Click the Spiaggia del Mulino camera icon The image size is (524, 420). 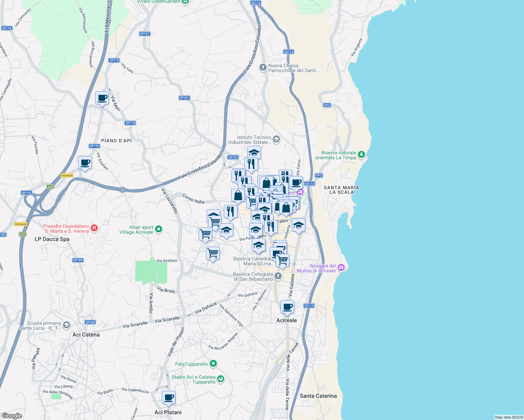pyautogui.click(x=341, y=268)
